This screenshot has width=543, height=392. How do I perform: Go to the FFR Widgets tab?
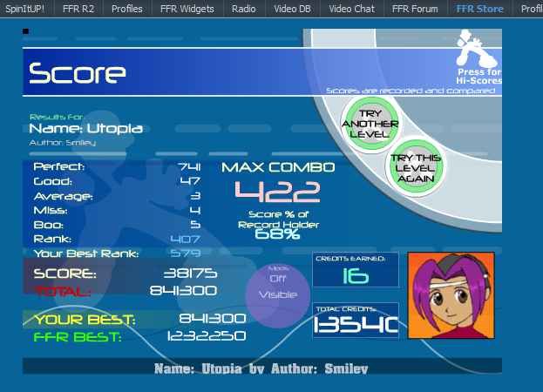click(187, 9)
